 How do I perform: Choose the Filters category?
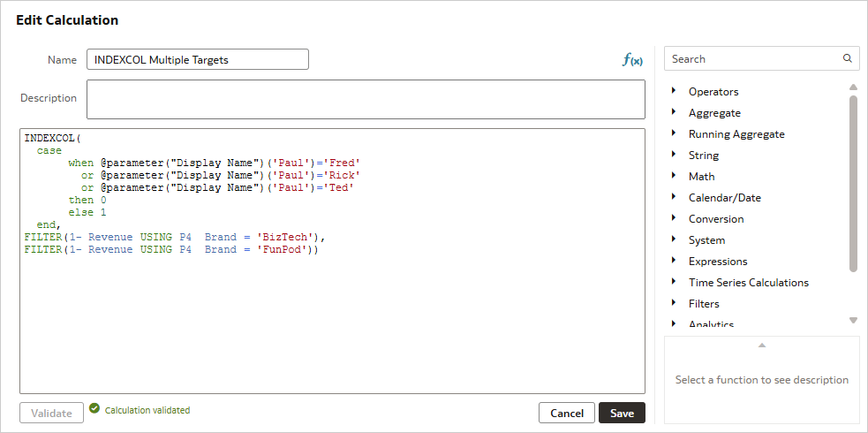click(704, 304)
